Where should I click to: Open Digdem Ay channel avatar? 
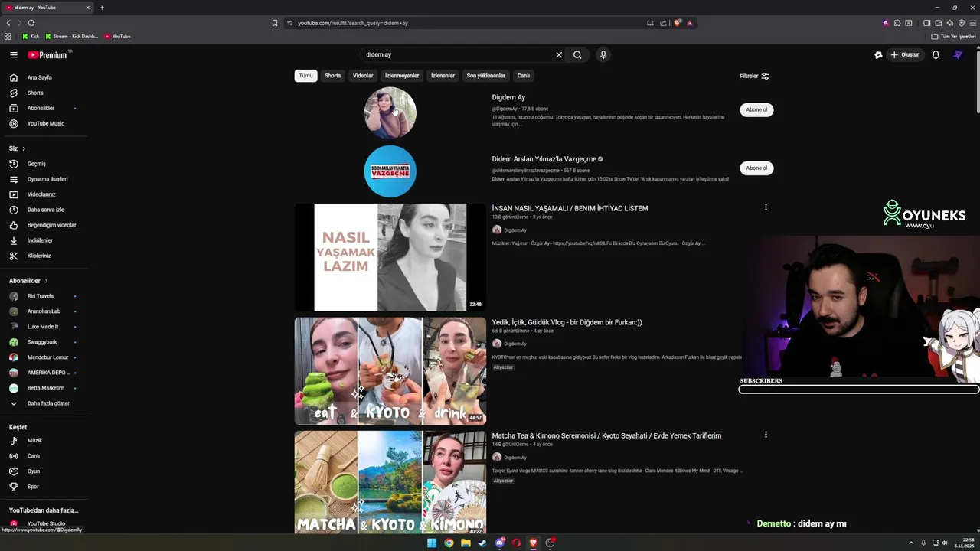(390, 112)
